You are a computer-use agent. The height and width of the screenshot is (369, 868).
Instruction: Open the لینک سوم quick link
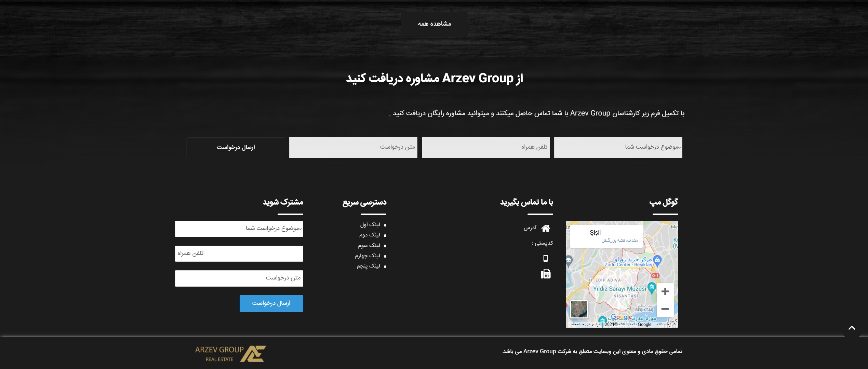(369, 246)
